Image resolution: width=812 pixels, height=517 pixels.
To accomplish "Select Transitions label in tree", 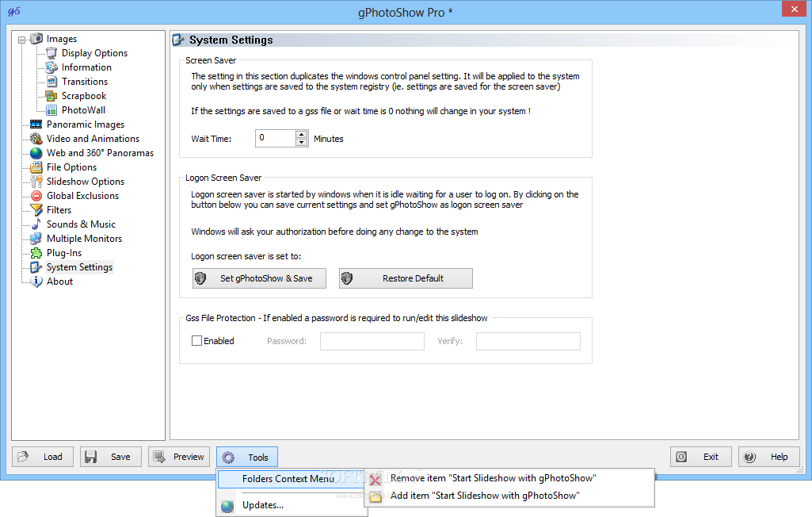I will (x=85, y=82).
